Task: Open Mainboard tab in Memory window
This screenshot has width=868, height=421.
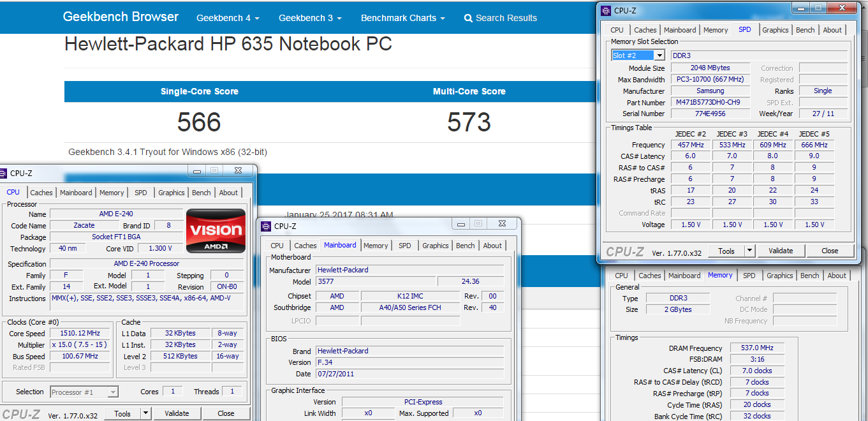Action: click(x=684, y=276)
